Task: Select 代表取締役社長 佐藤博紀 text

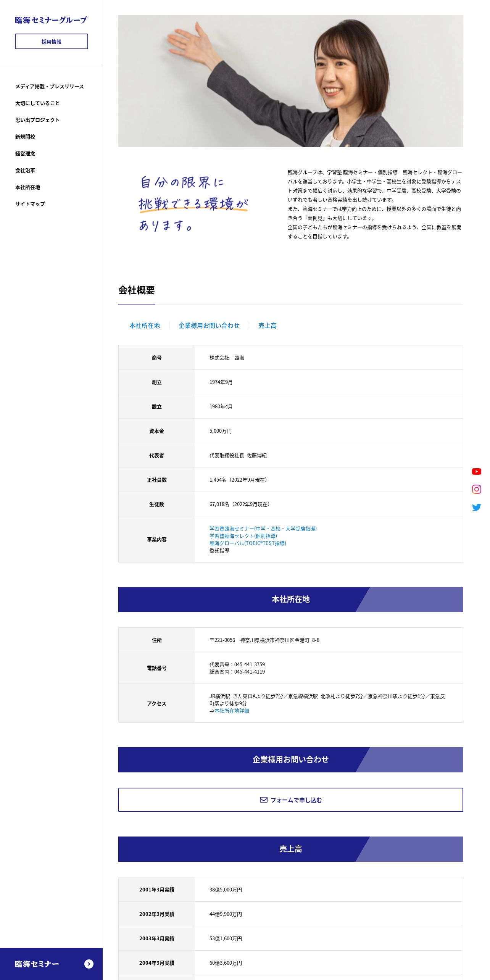Action: [238, 455]
